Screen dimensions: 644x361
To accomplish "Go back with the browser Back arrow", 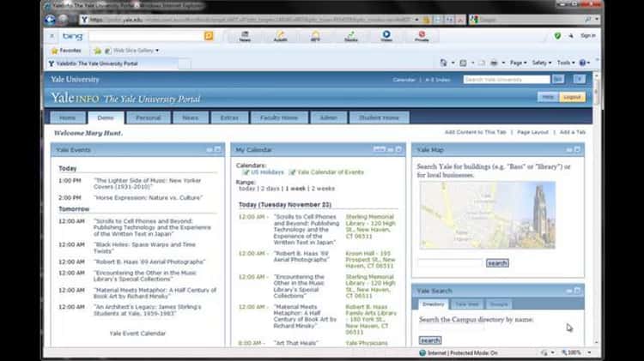I will (51, 19).
